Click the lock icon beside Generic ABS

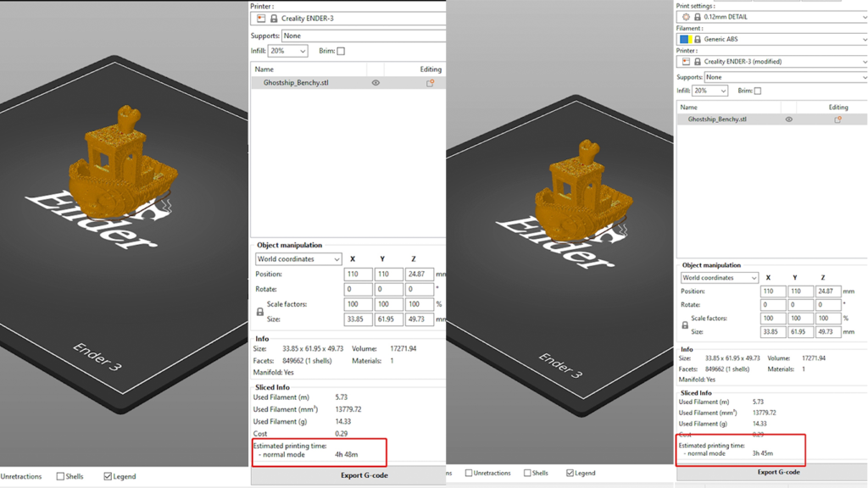[698, 39]
